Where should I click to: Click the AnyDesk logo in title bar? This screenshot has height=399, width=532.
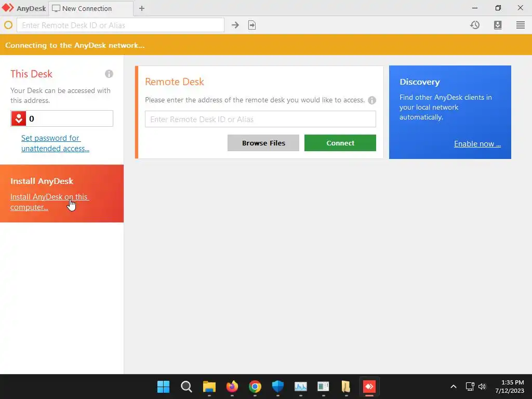click(8, 8)
